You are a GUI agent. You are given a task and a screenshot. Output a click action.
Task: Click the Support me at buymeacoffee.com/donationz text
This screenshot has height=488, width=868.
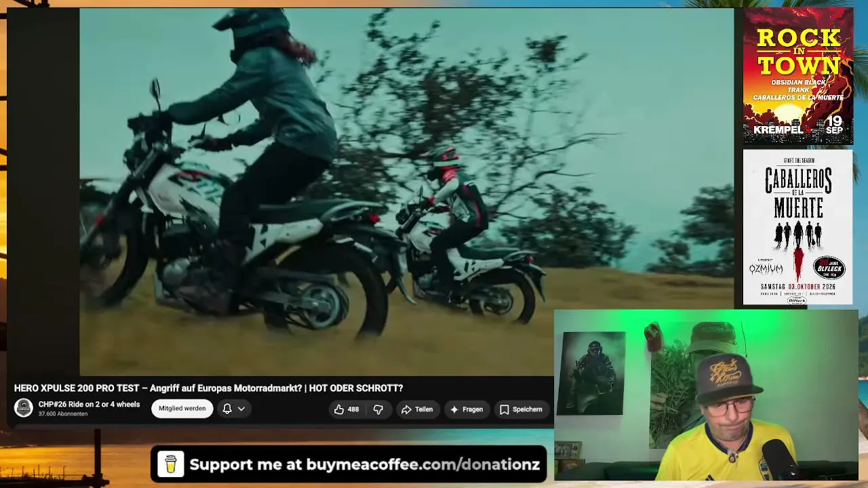click(365, 464)
